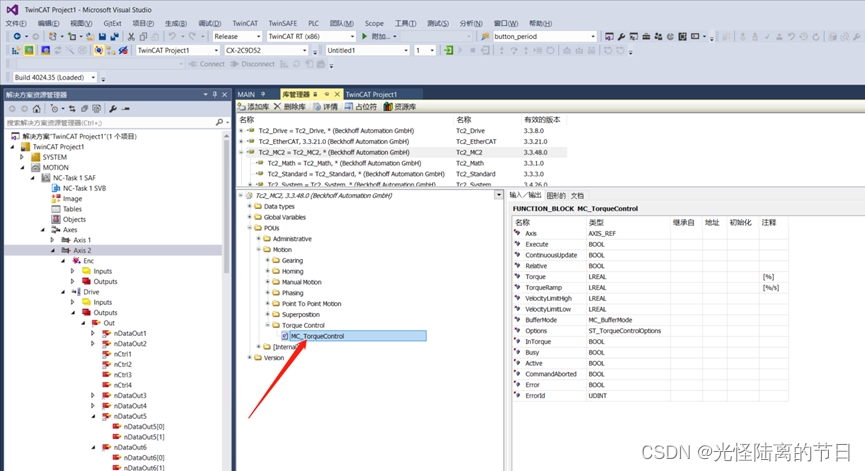Viewport: 865px width, 471px height.
Task: Click the Find in Files folder icon
Action: pos(485,36)
